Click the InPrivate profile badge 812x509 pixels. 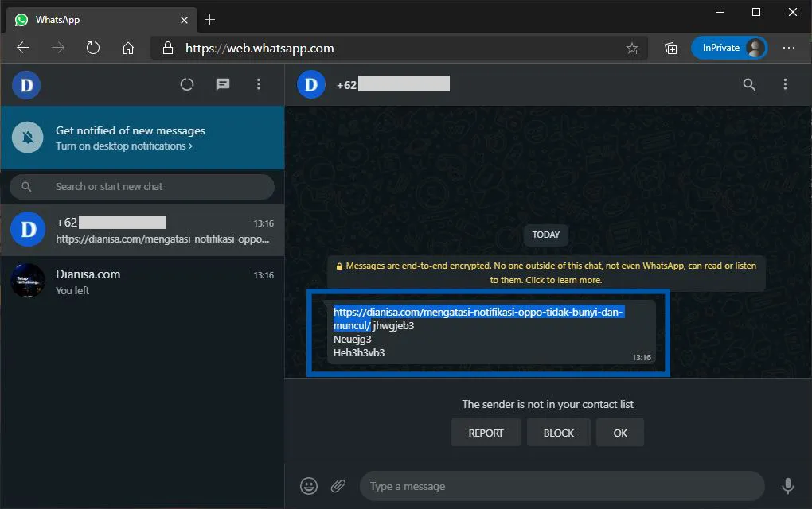coord(728,48)
